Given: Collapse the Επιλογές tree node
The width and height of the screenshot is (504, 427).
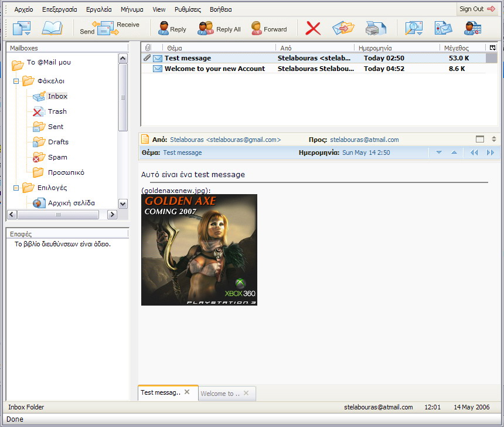Looking at the screenshot, I should tap(16, 188).
